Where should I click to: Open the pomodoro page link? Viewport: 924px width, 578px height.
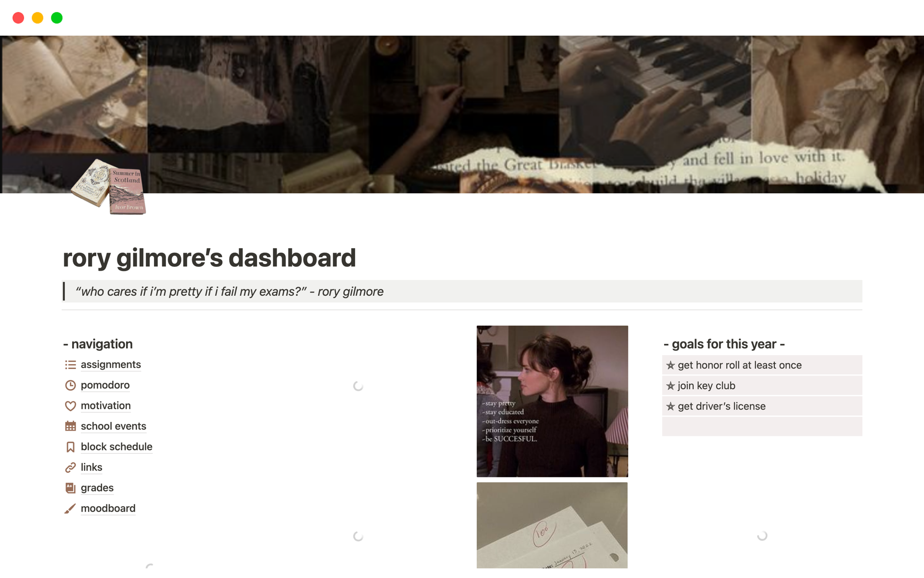coord(105,385)
